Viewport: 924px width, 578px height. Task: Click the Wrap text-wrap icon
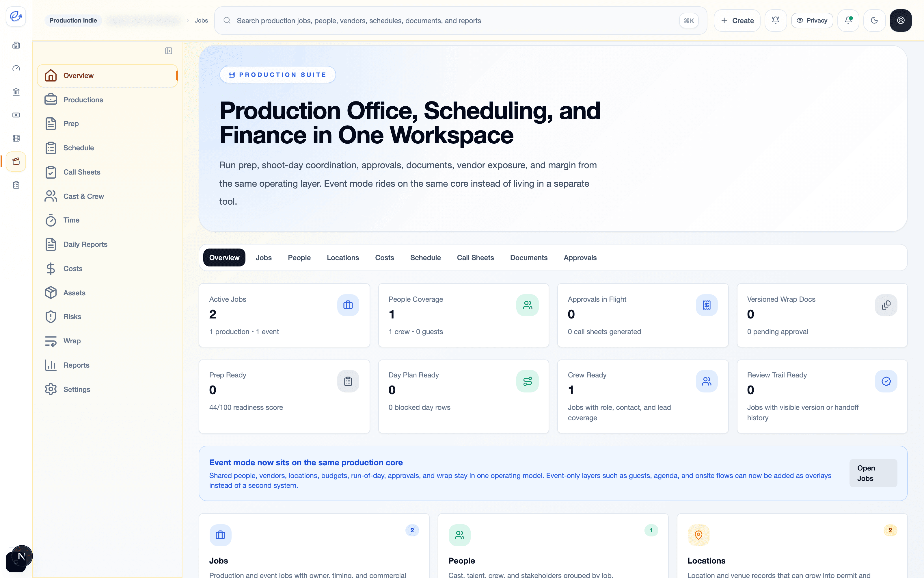51,341
